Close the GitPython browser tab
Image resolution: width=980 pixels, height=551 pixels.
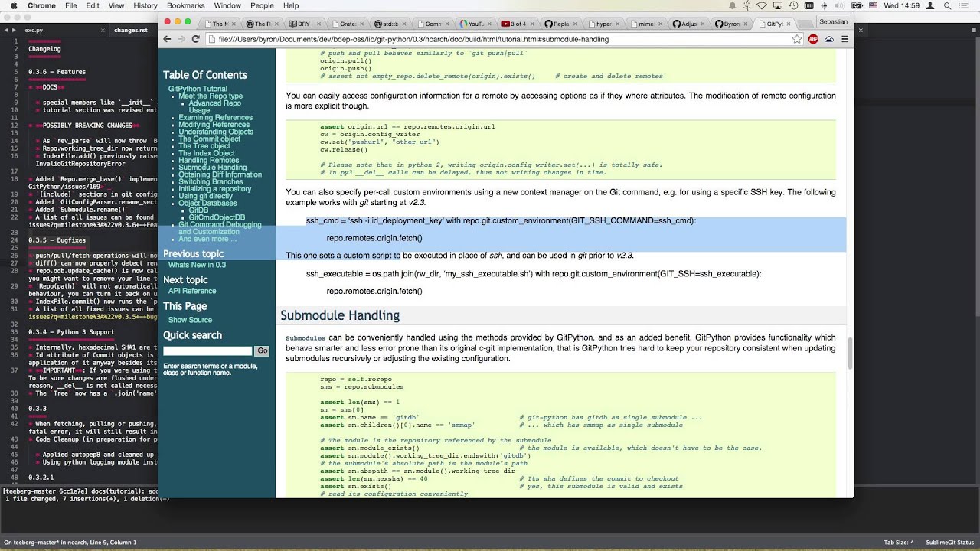click(x=789, y=24)
